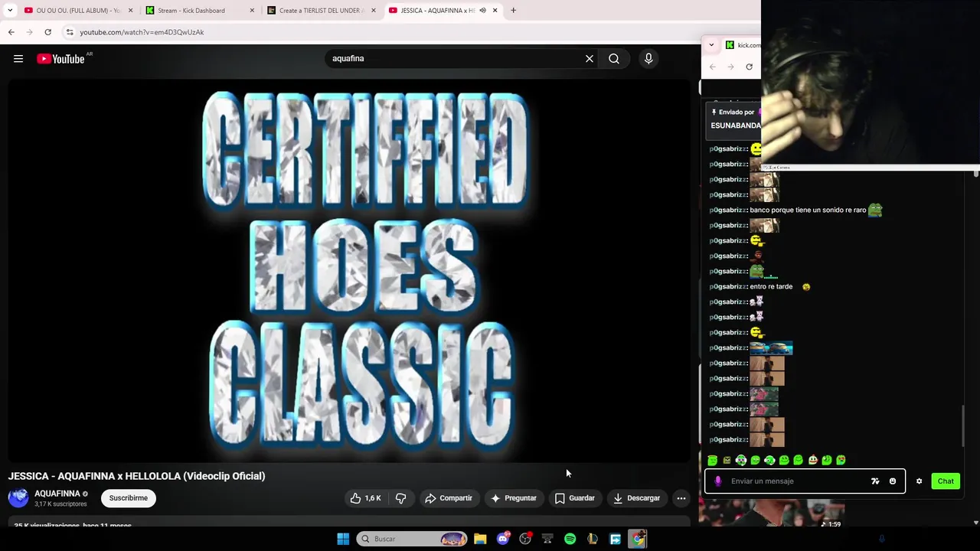The image size is (980, 551).
Task: Save video with Guardar button
Action: (x=575, y=498)
